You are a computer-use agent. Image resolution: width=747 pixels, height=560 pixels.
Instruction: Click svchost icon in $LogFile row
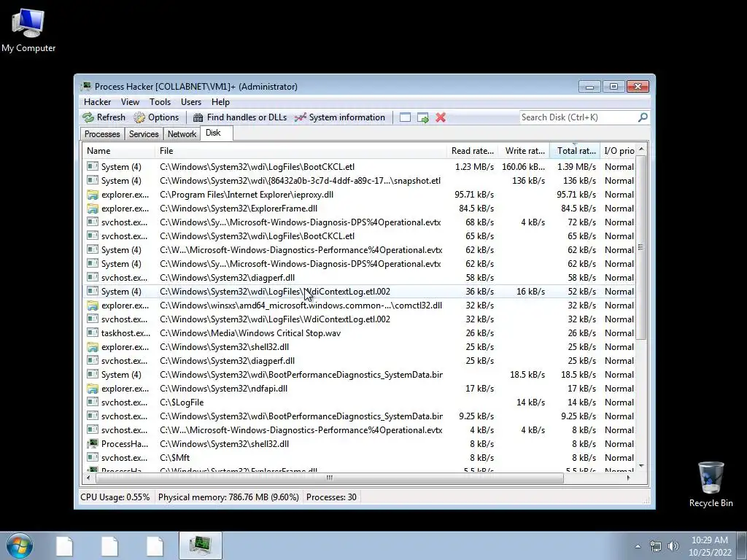(93, 402)
